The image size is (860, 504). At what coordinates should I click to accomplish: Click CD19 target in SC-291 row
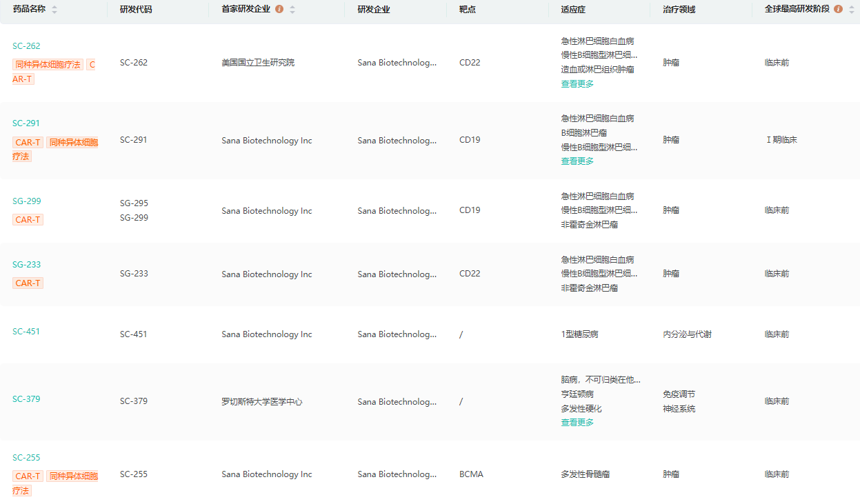(x=470, y=140)
